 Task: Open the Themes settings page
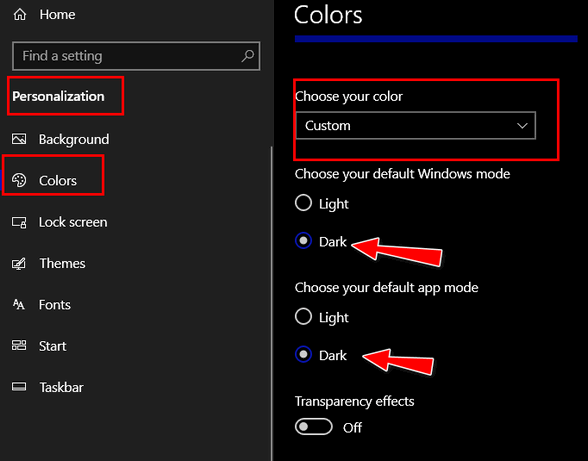click(62, 263)
